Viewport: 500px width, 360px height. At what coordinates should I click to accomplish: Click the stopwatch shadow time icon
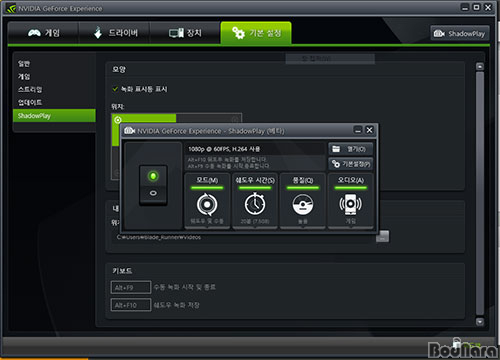coord(255,204)
